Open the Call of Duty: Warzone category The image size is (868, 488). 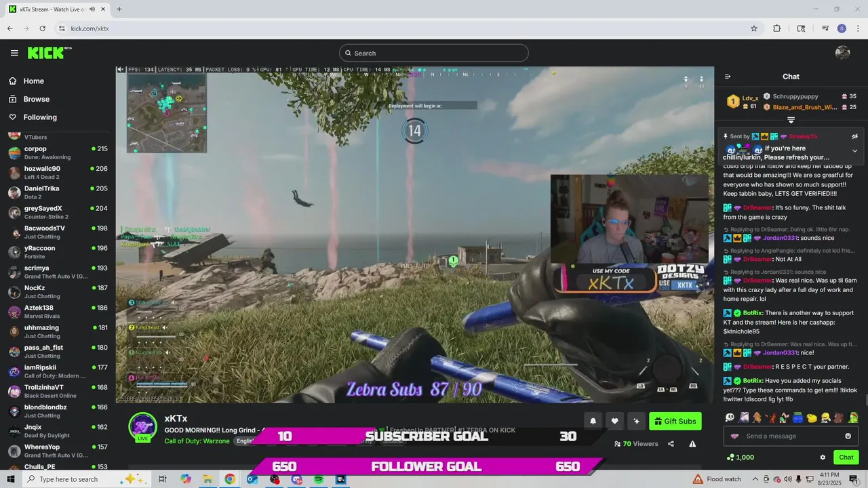click(197, 441)
